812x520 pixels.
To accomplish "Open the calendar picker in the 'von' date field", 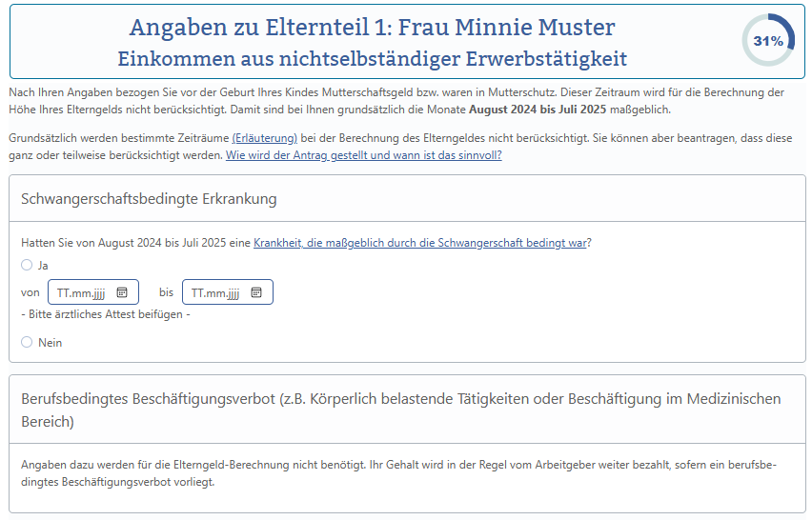I will [122, 292].
